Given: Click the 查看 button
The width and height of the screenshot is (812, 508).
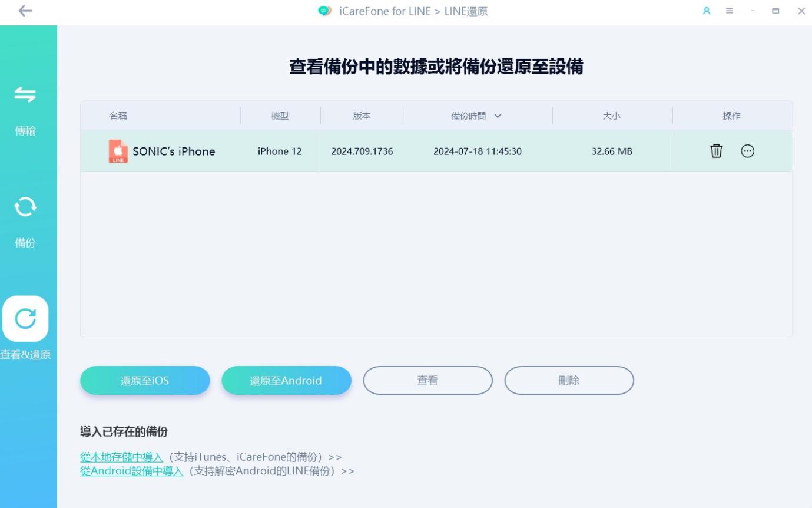Looking at the screenshot, I should (427, 381).
